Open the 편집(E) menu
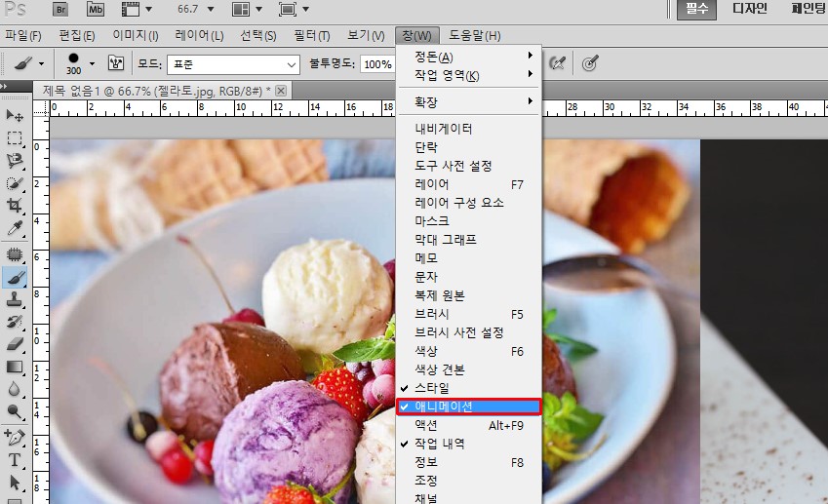828x504 pixels. click(77, 35)
